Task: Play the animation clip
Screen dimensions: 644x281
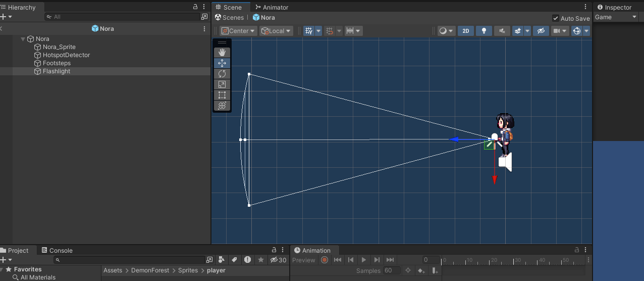Action: point(364,260)
